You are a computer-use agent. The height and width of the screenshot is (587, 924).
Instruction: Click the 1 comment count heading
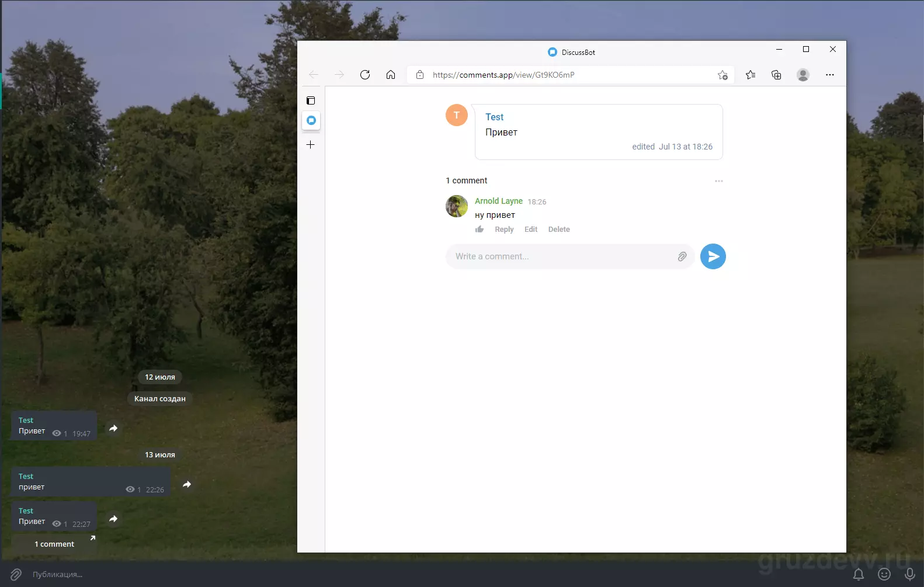pos(467,180)
